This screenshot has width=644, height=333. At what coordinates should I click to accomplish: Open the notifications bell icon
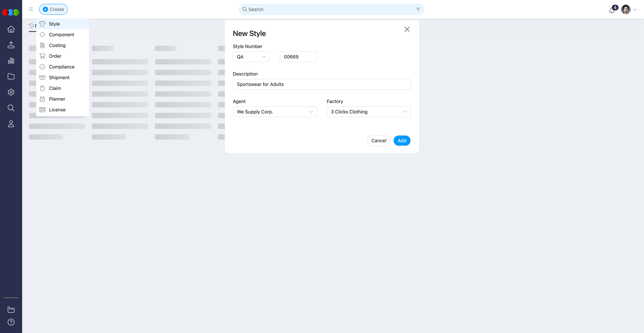point(612,10)
